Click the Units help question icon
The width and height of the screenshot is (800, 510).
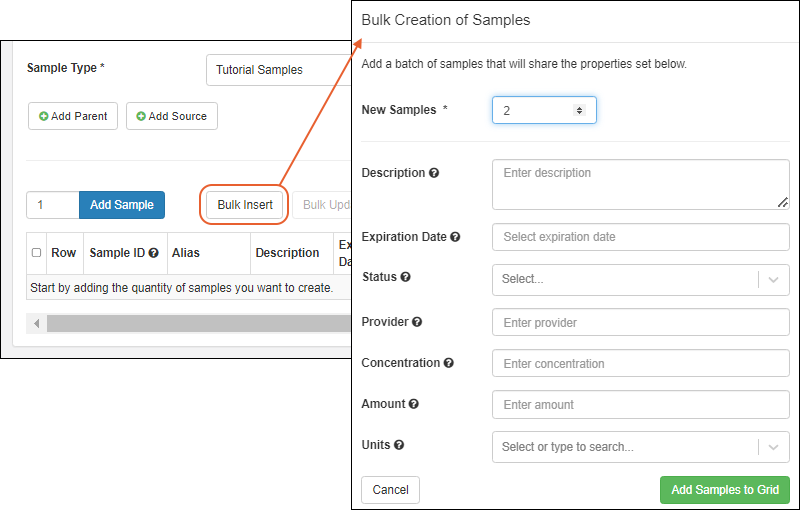pyautogui.click(x=399, y=445)
